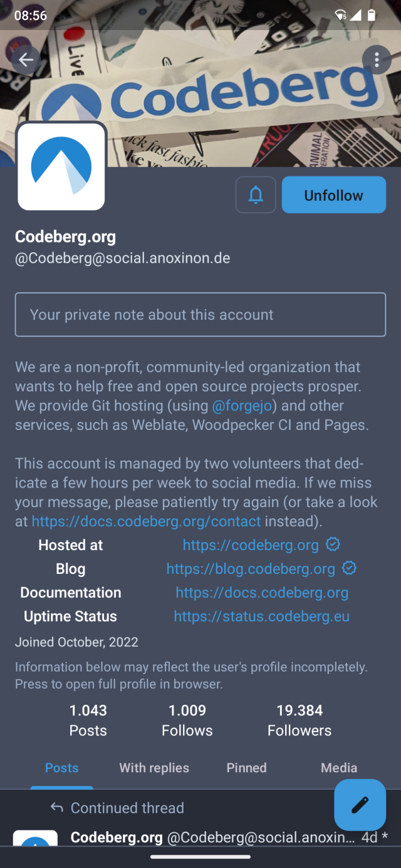Image resolution: width=401 pixels, height=868 pixels.
Task: Open the three-dot overflow menu
Action: point(377,60)
